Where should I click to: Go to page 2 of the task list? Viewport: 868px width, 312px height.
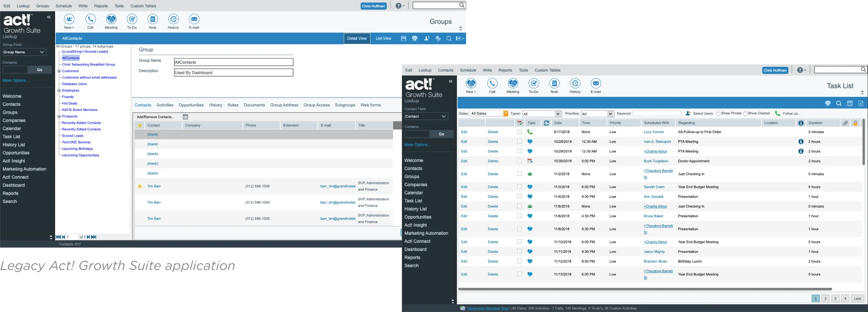click(825, 298)
